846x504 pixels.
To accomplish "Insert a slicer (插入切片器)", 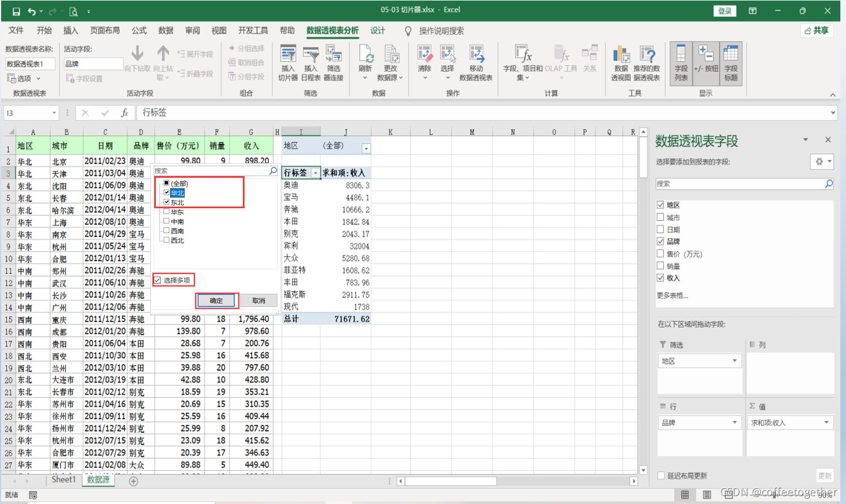I will tap(288, 63).
